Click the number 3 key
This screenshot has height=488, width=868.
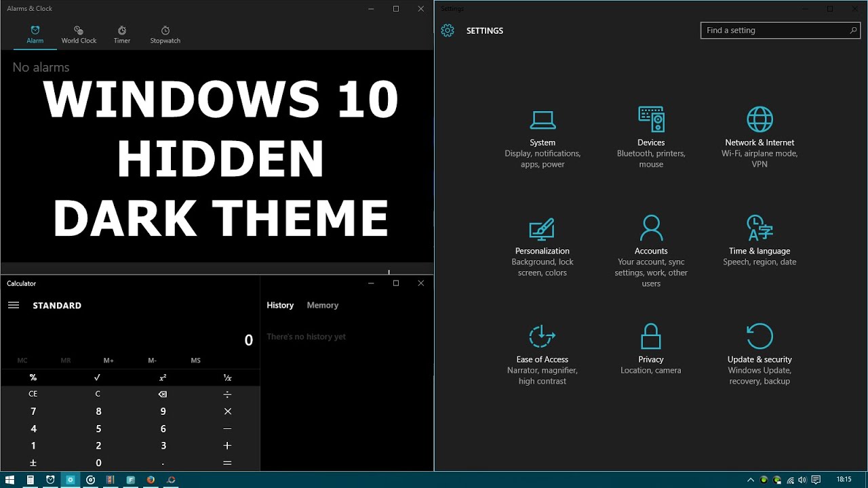click(163, 445)
